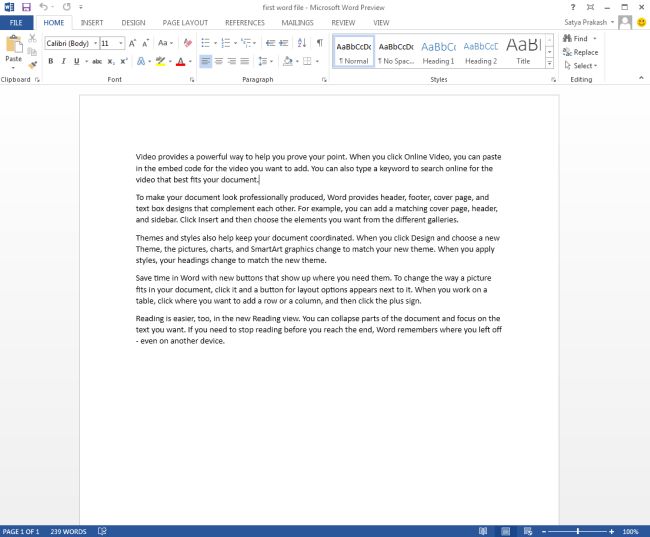Zoom in with plus button

point(611,531)
